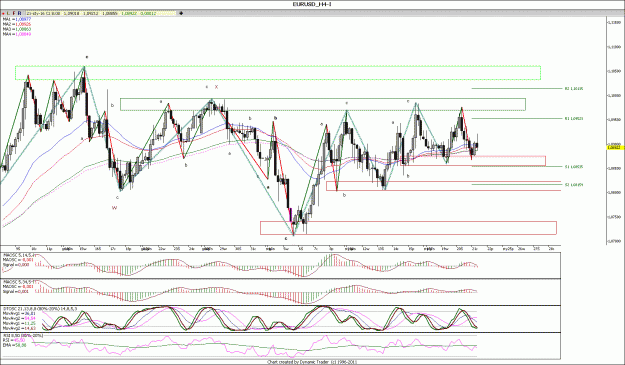Click the S2 support level label
Screen dimensions: 625x365
coord(574,184)
